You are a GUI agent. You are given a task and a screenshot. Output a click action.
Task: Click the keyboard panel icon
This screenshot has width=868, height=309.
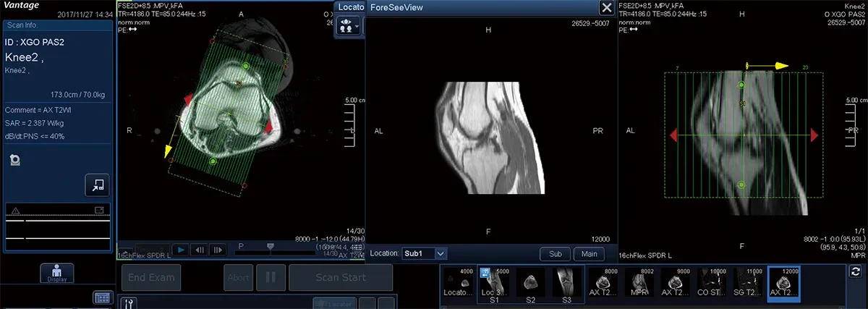click(x=102, y=297)
